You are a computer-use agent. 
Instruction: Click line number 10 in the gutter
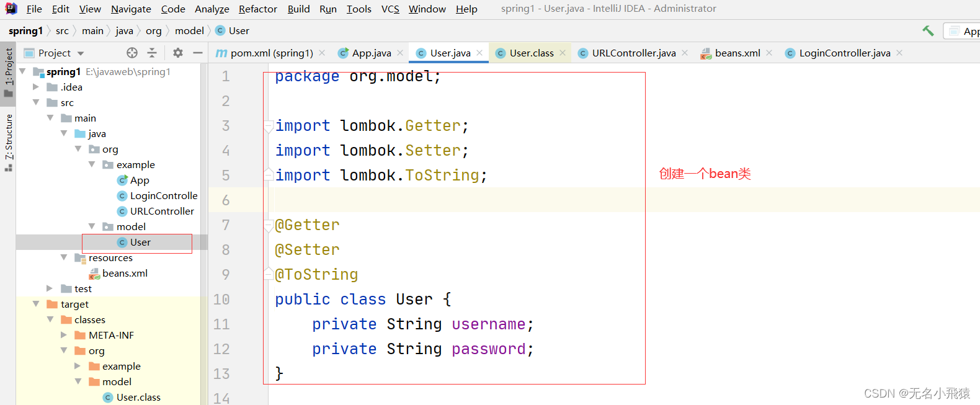[x=221, y=300]
